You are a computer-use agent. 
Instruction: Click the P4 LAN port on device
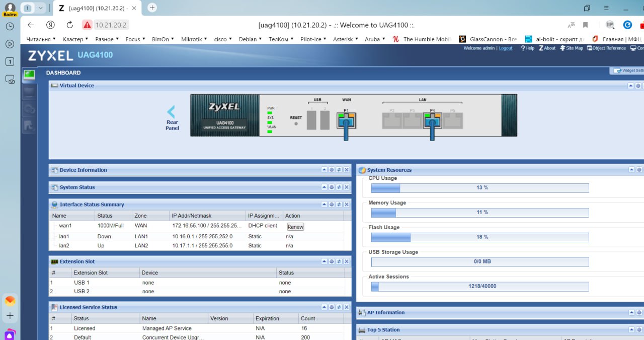pos(432,120)
